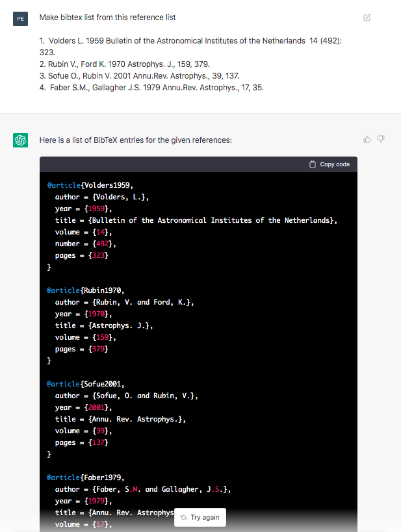401x532 pixels.
Task: Click the Try again button
Action: click(x=200, y=518)
